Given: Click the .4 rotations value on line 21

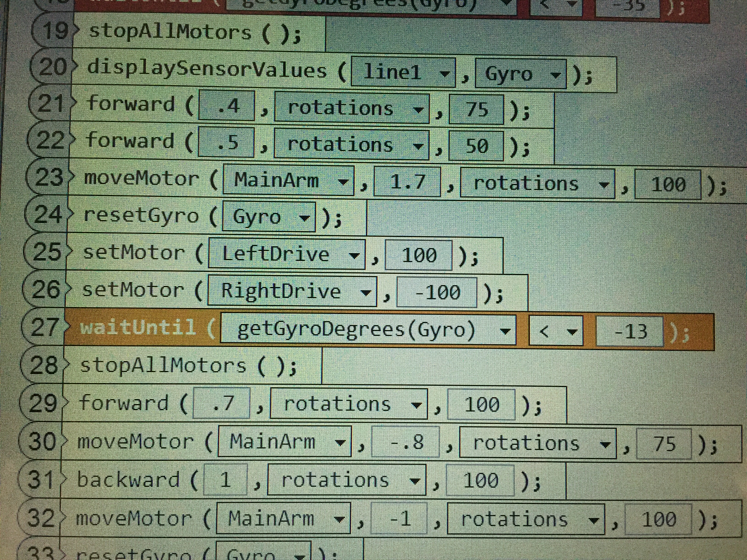Looking at the screenshot, I should pyautogui.click(x=227, y=106).
